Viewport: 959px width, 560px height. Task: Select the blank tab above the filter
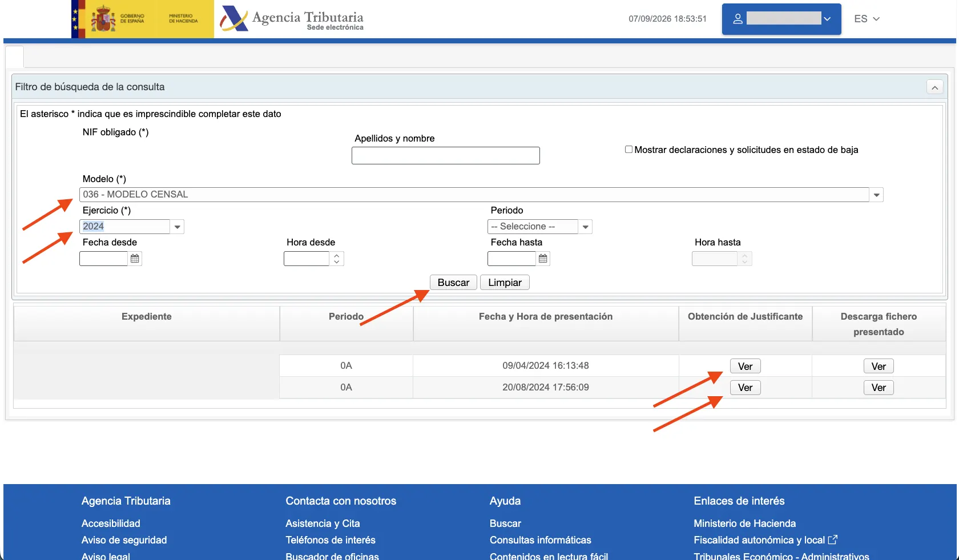tap(15, 57)
